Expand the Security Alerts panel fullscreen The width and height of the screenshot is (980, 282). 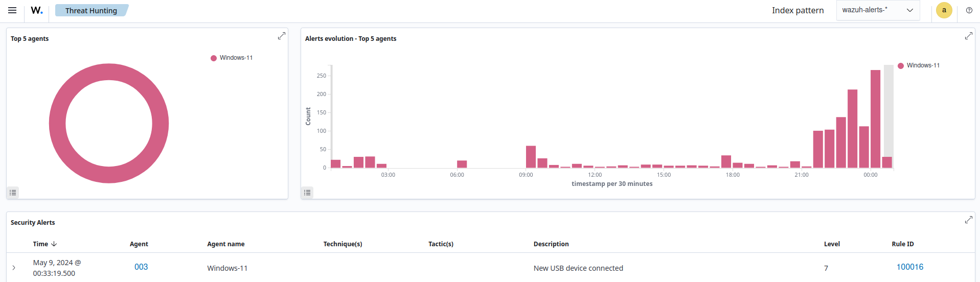pyautogui.click(x=968, y=220)
